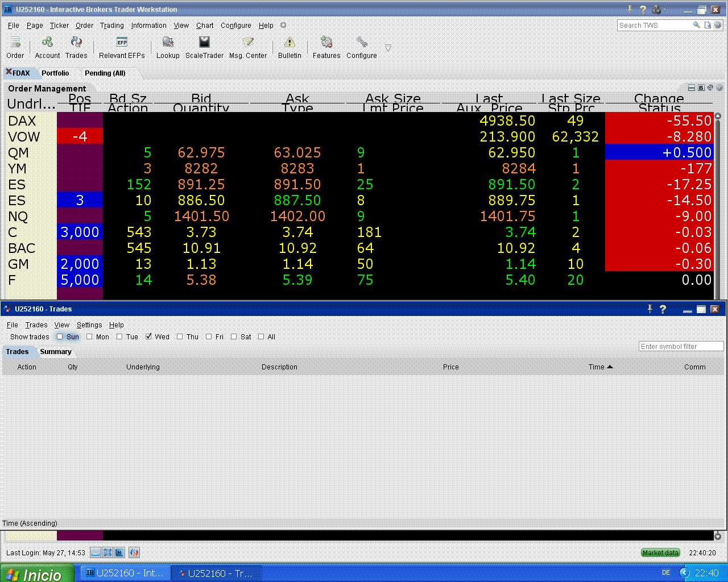Screen dimensions: 728x582
Task: Tick the Tue trades checkbox
Action: click(x=119, y=336)
